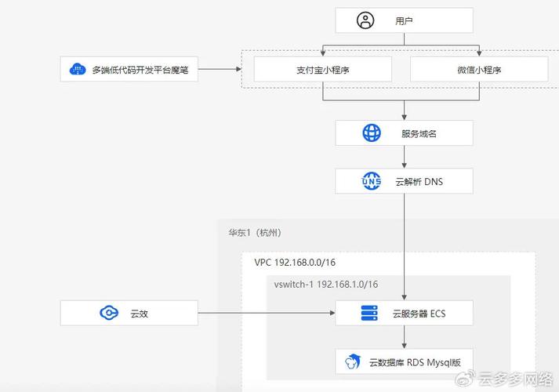This screenshot has height=392, width=559.
Task: Click the 华东1（杭州）region label
Action: click(255, 233)
